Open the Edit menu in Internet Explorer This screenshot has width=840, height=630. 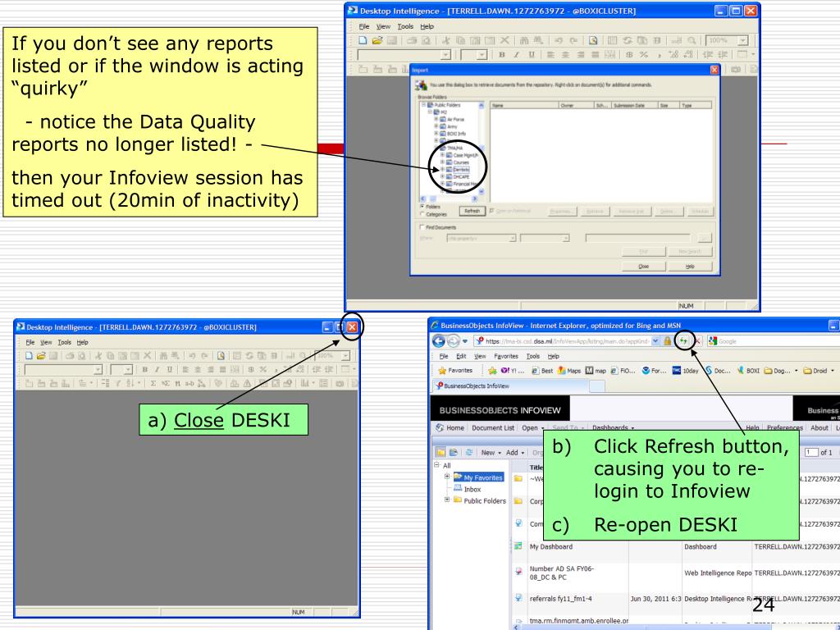461,356
